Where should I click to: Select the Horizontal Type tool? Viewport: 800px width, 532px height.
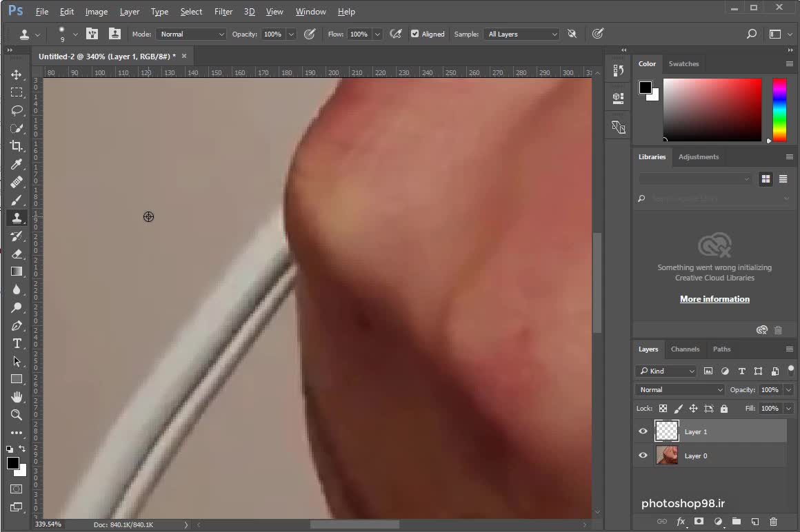(x=17, y=343)
